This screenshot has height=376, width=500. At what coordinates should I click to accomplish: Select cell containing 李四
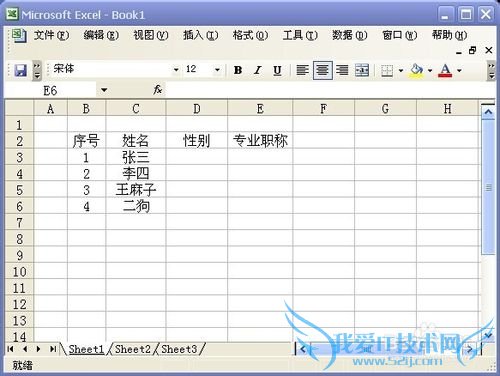136,173
